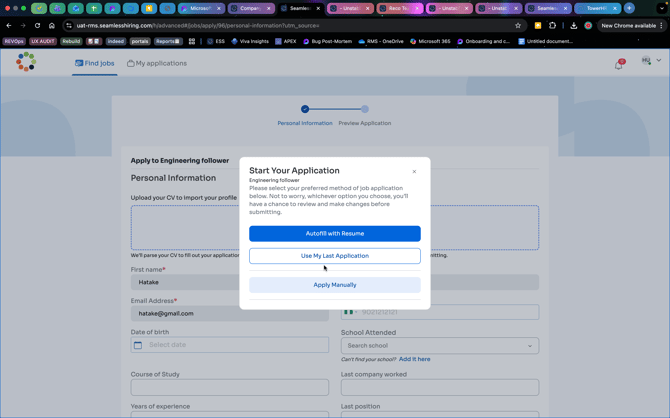Click the company logo in header
Screen dimensions: 670x418
[x=26, y=63]
